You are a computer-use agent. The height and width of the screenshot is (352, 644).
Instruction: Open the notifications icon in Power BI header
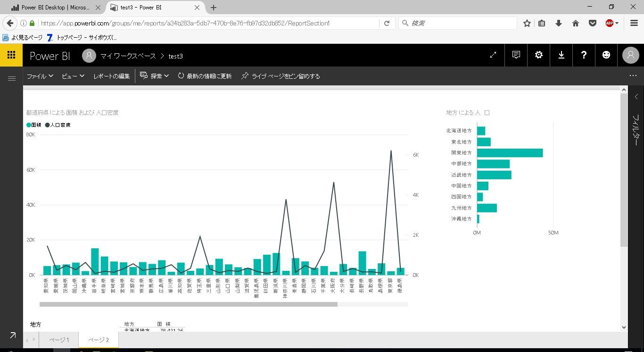tap(516, 55)
